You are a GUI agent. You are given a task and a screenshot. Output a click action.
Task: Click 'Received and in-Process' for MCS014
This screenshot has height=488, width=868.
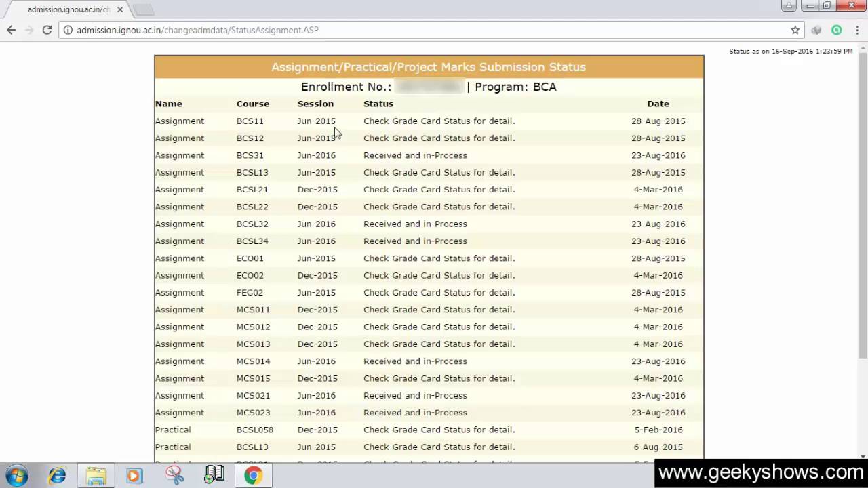click(x=415, y=361)
